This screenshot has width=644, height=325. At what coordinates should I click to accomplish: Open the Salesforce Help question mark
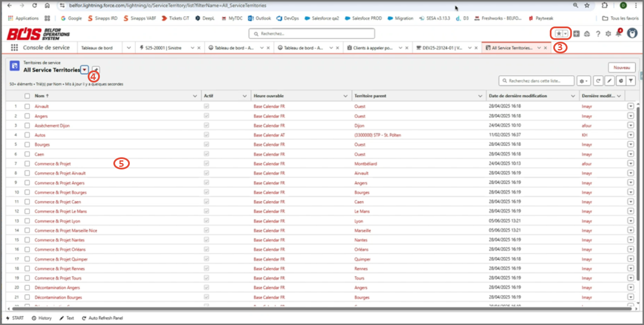coord(598,34)
